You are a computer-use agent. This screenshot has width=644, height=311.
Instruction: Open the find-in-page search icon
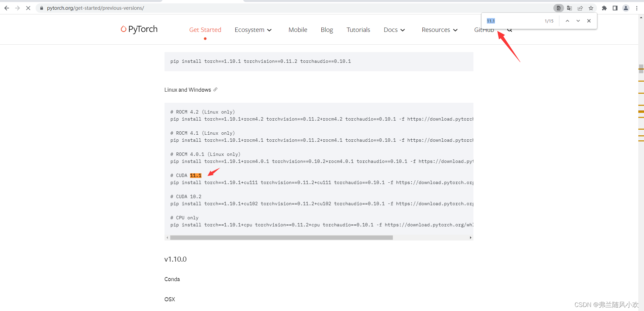pyautogui.click(x=559, y=8)
